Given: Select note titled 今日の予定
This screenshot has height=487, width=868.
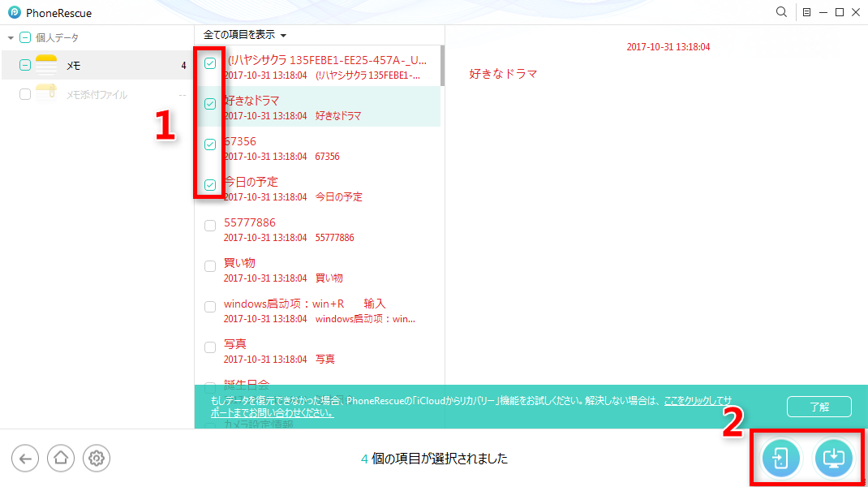Looking at the screenshot, I should coord(251,182).
